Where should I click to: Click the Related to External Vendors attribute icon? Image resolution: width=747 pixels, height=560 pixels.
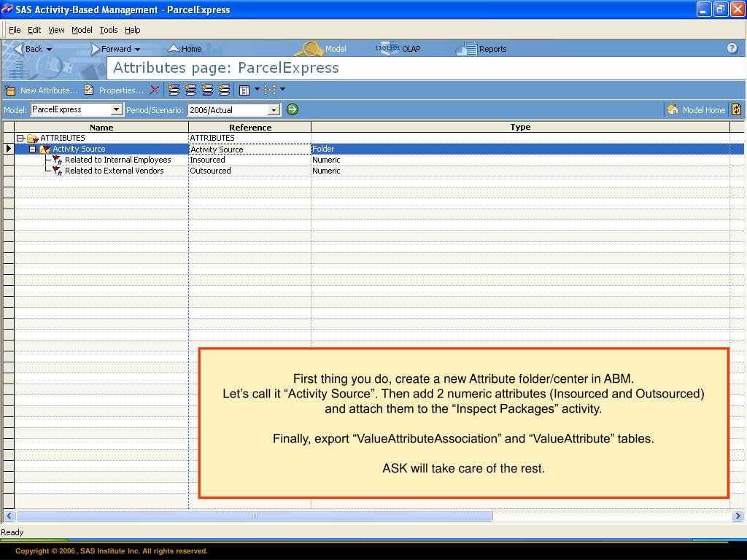coord(57,171)
